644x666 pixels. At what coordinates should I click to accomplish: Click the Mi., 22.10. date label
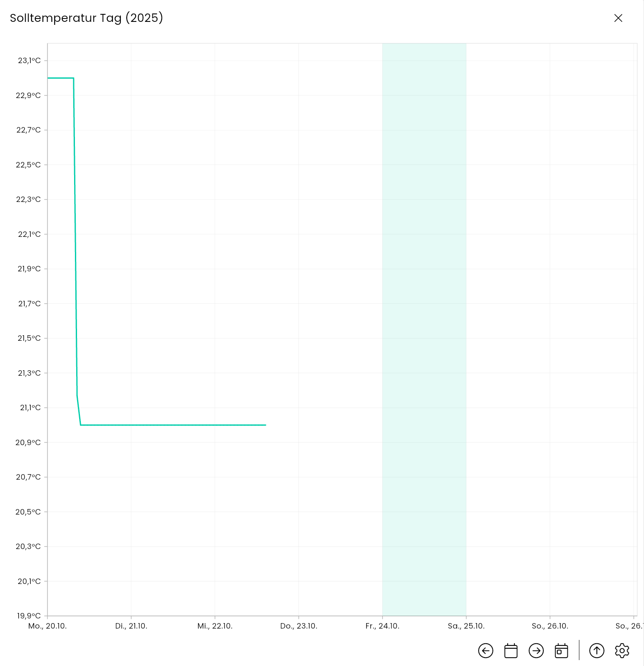(215, 626)
